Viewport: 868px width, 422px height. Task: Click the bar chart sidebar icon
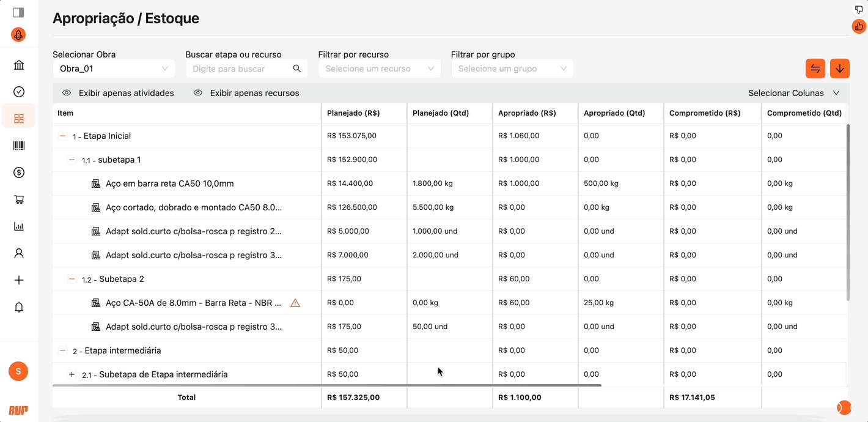click(19, 226)
